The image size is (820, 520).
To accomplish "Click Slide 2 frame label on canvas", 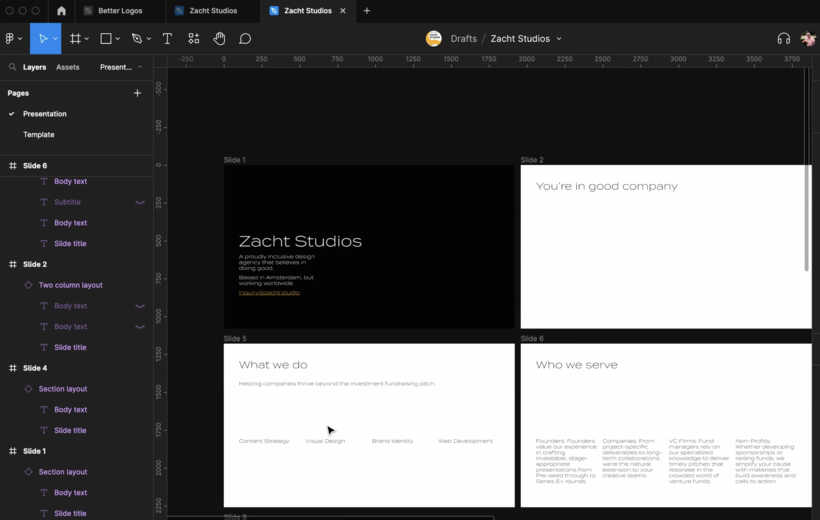I will coord(532,160).
